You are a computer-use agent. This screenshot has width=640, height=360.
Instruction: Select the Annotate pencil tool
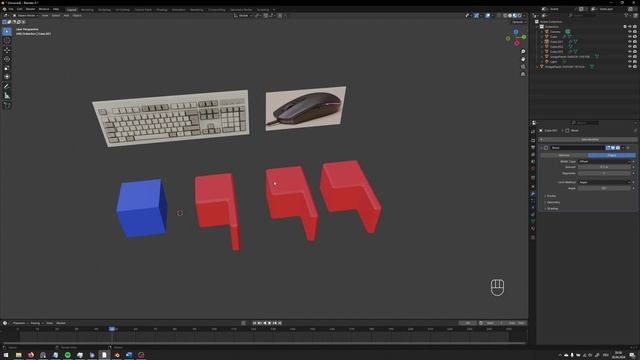click(x=7, y=87)
